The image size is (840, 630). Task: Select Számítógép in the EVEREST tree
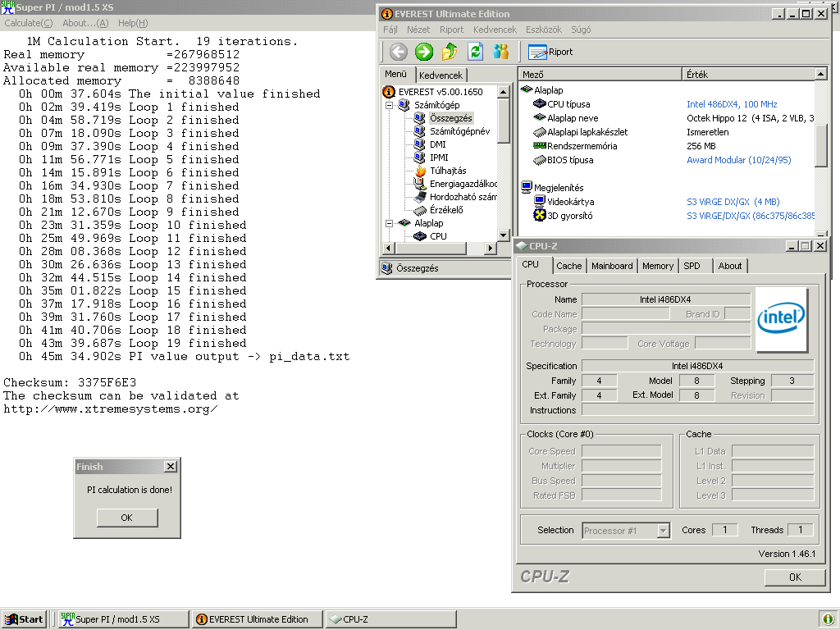point(436,105)
